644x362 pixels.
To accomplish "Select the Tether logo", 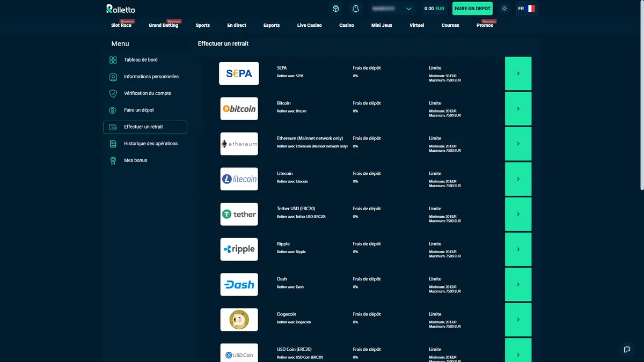I will click(239, 214).
